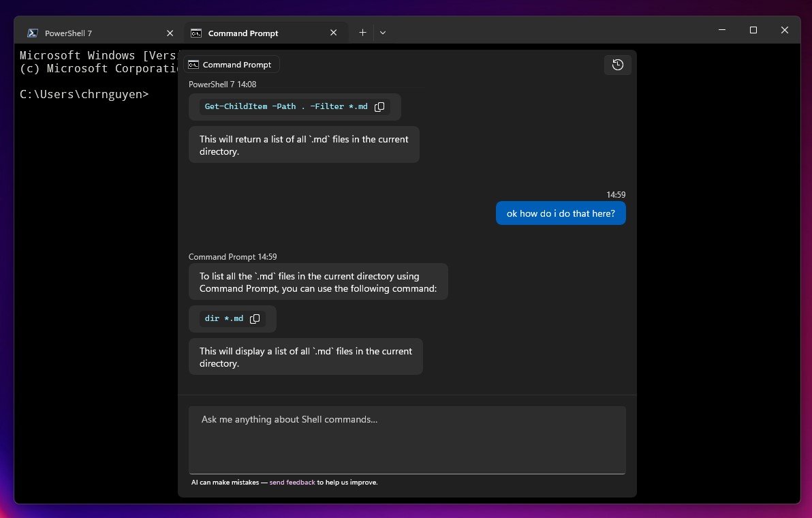Click the send feedback link
The width and height of the screenshot is (812, 518).
(292, 482)
